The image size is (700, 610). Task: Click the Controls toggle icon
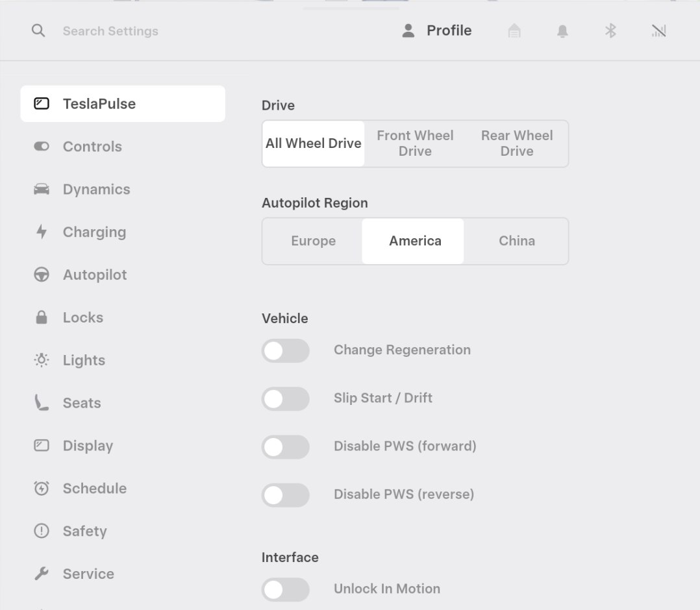coord(42,147)
